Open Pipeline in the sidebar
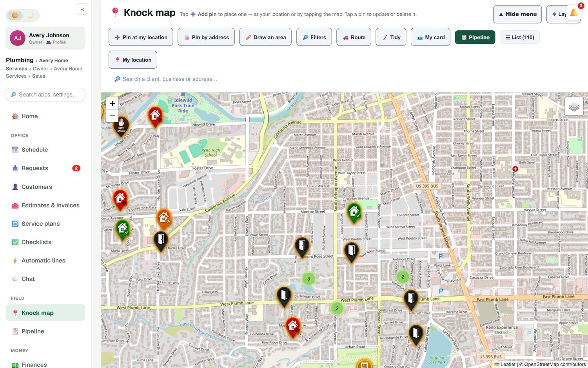 45,331
